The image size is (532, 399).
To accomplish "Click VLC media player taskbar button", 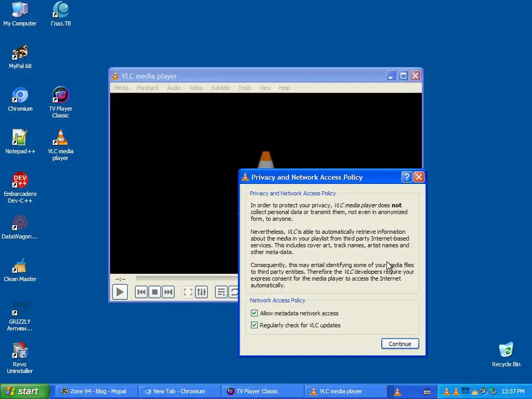I will [x=345, y=392].
